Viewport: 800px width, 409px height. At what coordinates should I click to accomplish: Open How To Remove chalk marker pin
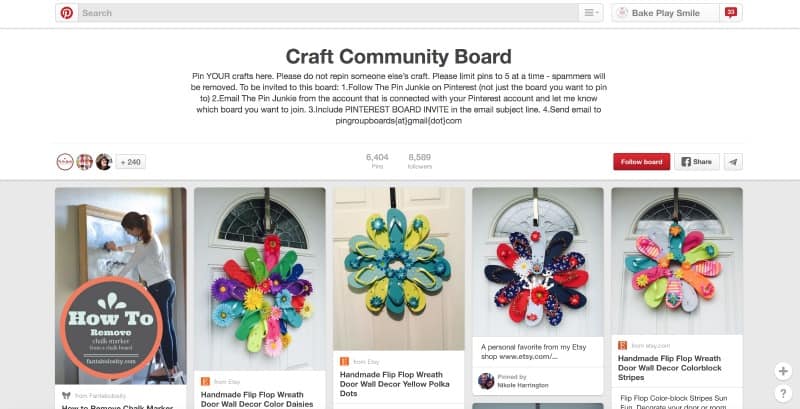click(121, 286)
